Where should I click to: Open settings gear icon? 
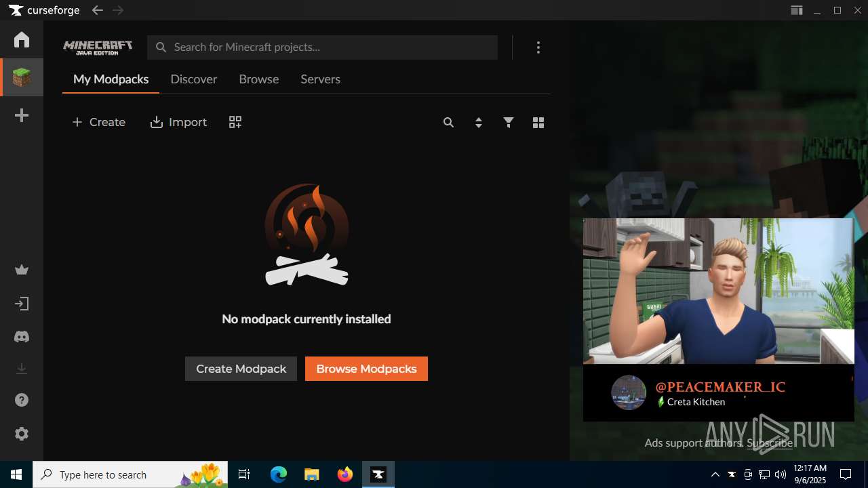tap(22, 434)
